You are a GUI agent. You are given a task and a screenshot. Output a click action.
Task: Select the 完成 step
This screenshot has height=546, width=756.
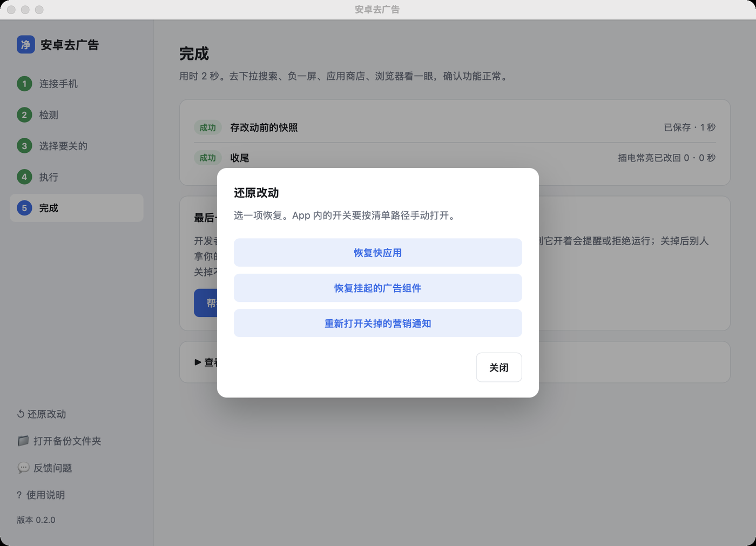[x=77, y=208]
